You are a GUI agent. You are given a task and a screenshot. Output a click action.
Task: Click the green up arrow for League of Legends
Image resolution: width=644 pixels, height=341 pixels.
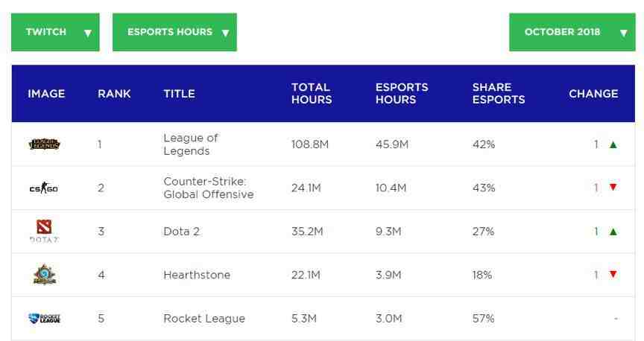click(613, 144)
